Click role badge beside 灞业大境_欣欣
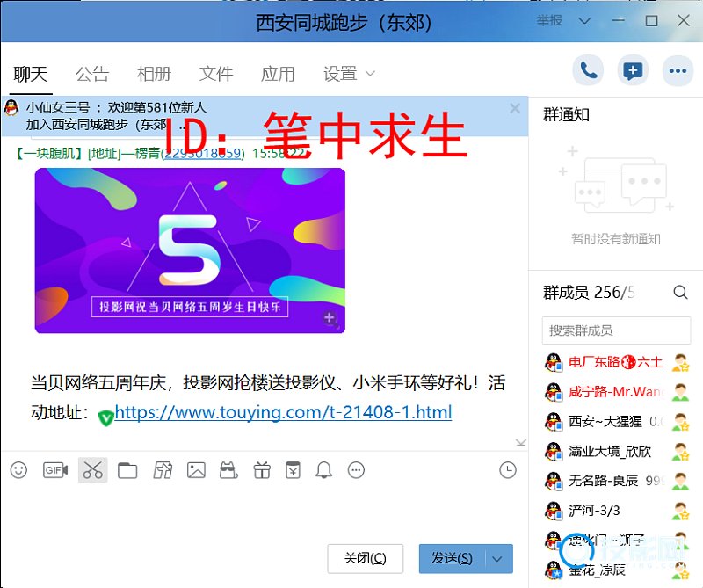703x588 pixels. [x=680, y=452]
